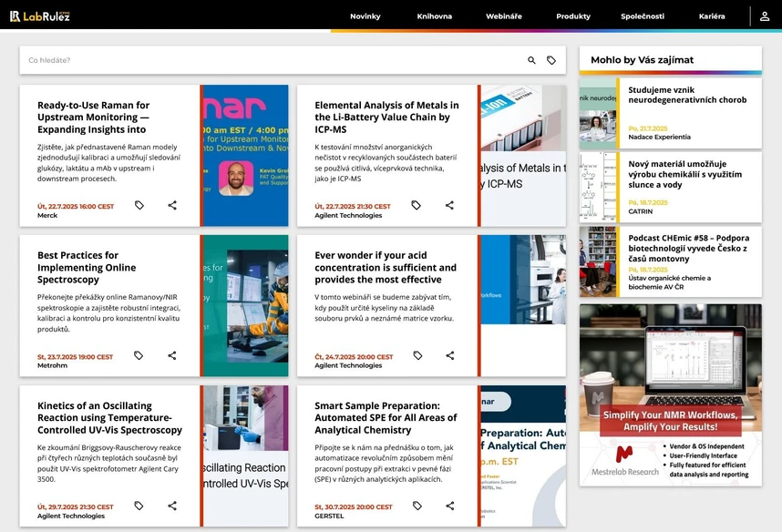The width and height of the screenshot is (782, 532).
Task: Click the Podcast CHEmic #58 thumbnail
Action: pyautogui.click(x=598, y=261)
